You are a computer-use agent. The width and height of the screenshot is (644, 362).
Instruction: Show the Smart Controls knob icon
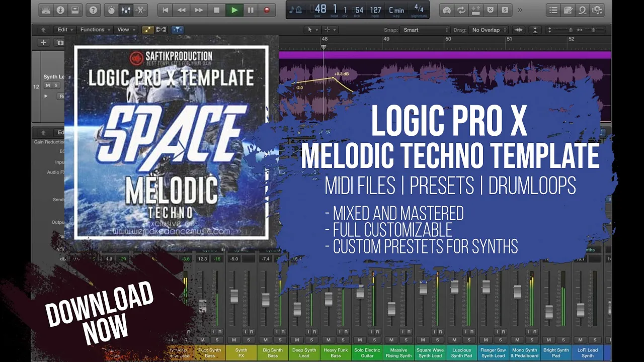pos(111,10)
